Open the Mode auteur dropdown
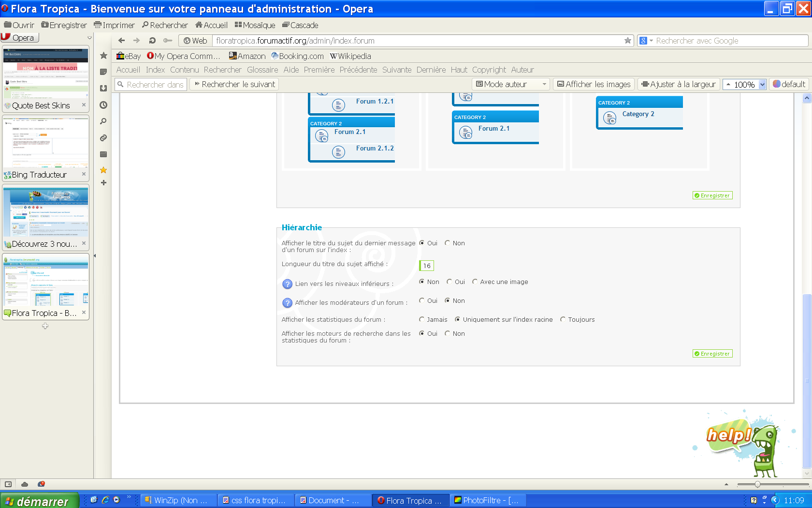The height and width of the screenshot is (508, 812). (511, 84)
